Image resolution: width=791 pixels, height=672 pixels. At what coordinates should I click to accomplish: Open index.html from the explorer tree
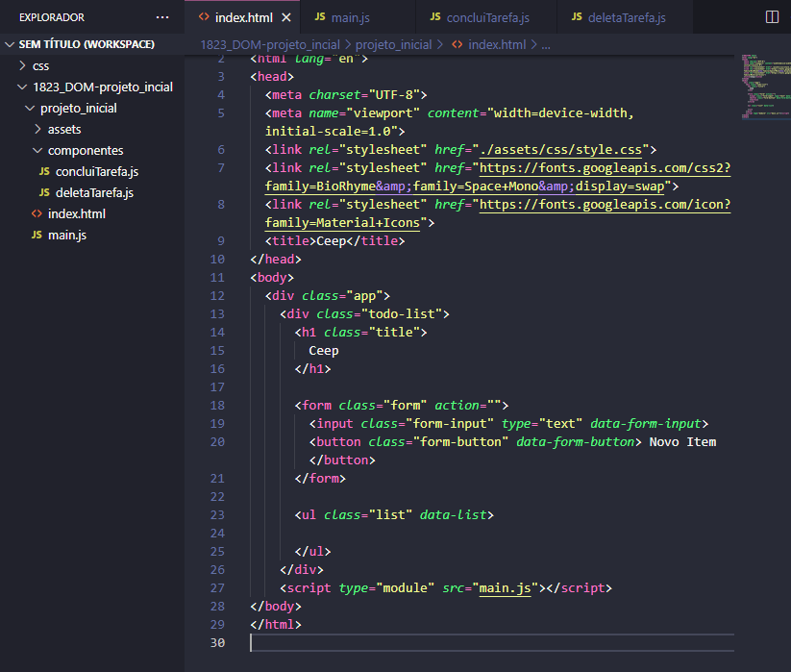(x=77, y=214)
